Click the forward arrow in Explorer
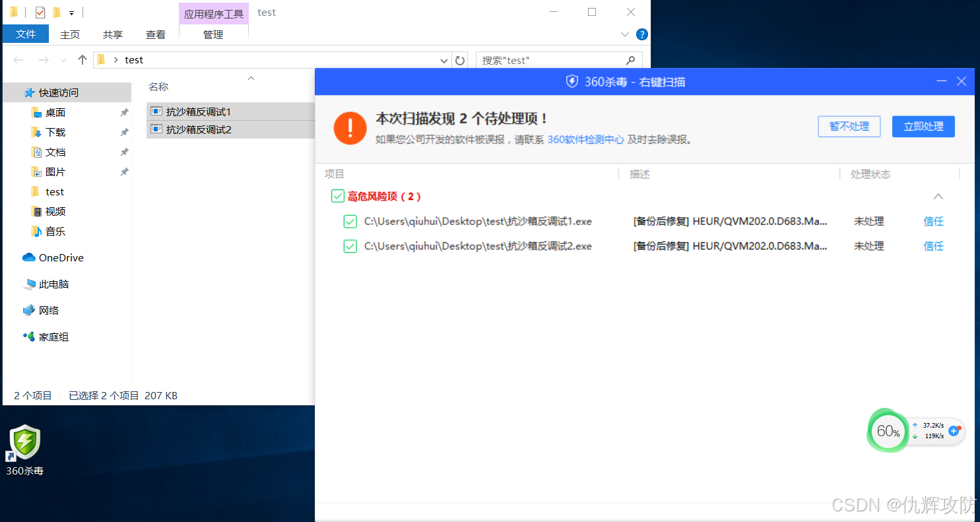Viewport: 980px width, 522px height. pos(44,60)
